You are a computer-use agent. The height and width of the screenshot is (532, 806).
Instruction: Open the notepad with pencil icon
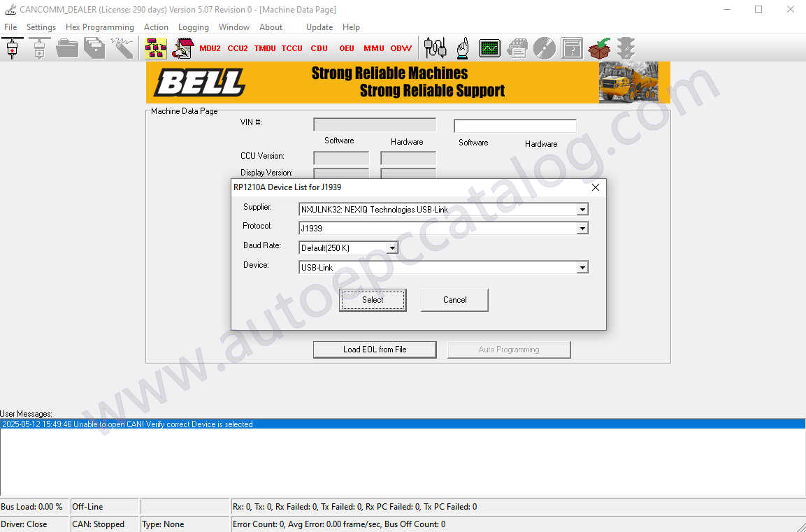(x=183, y=48)
